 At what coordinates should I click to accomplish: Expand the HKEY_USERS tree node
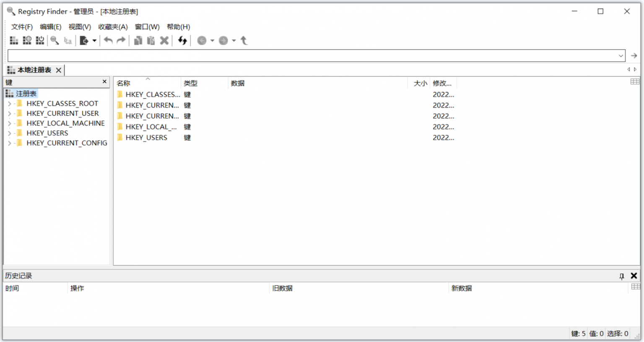(x=10, y=133)
